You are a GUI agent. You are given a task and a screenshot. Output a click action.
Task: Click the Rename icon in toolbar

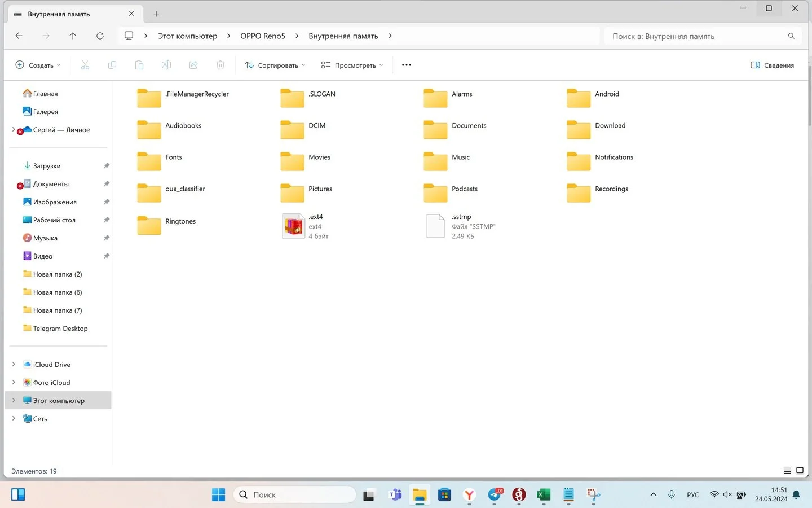pyautogui.click(x=166, y=65)
